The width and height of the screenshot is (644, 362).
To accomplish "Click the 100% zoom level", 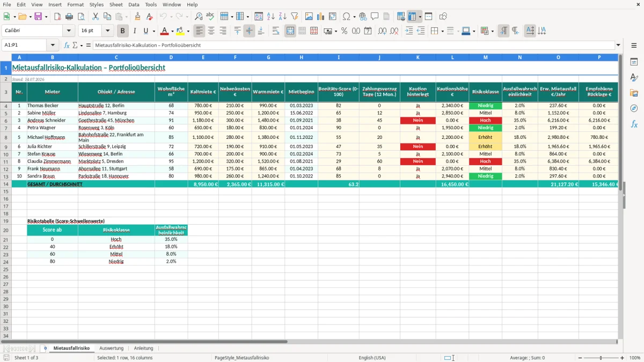I will click(x=635, y=358).
